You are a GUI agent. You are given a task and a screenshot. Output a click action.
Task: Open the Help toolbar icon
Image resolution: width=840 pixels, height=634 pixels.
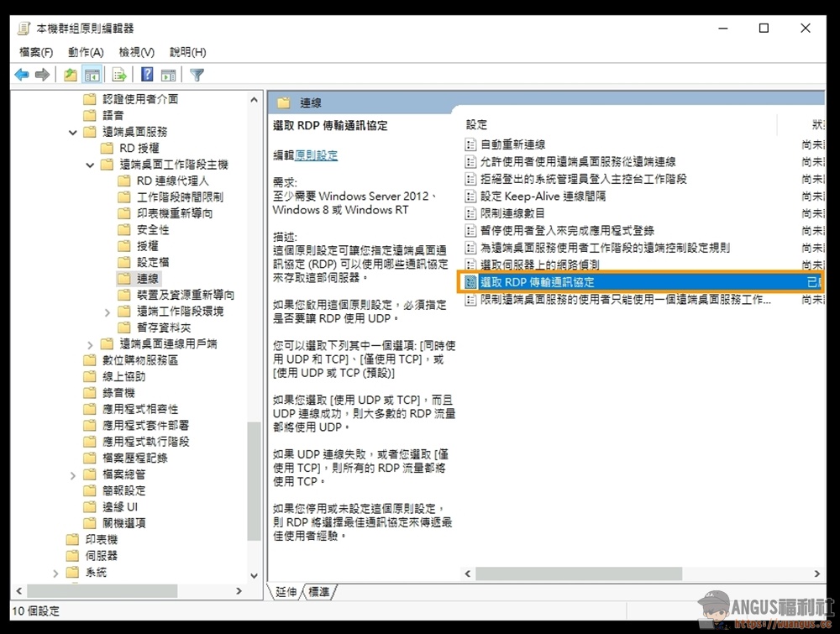coord(147,75)
